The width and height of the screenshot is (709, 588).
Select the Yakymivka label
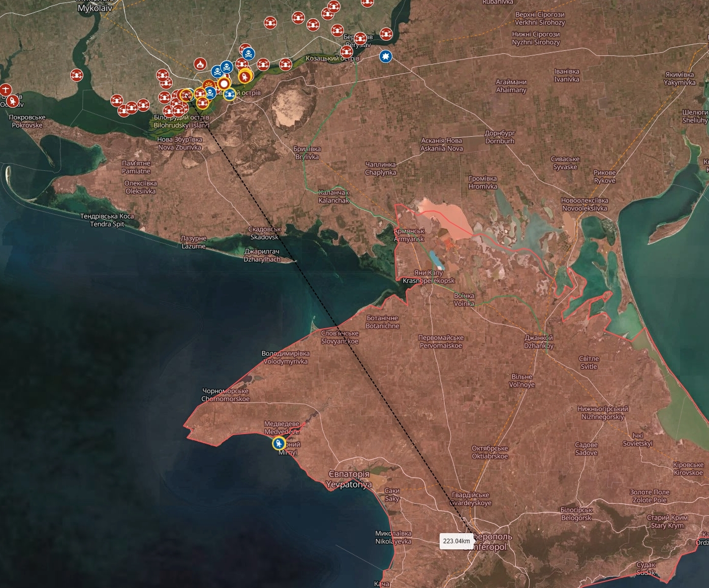tap(680, 78)
